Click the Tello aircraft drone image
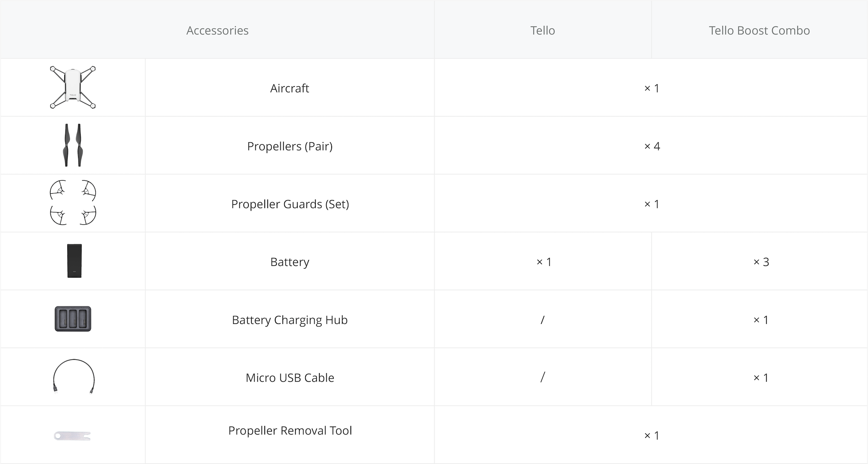 pos(73,87)
